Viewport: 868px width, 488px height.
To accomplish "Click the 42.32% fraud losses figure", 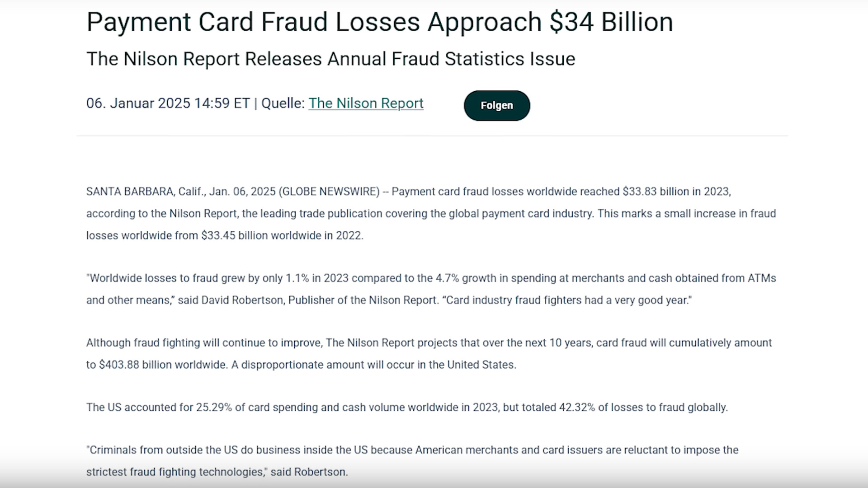I will coord(577,408).
